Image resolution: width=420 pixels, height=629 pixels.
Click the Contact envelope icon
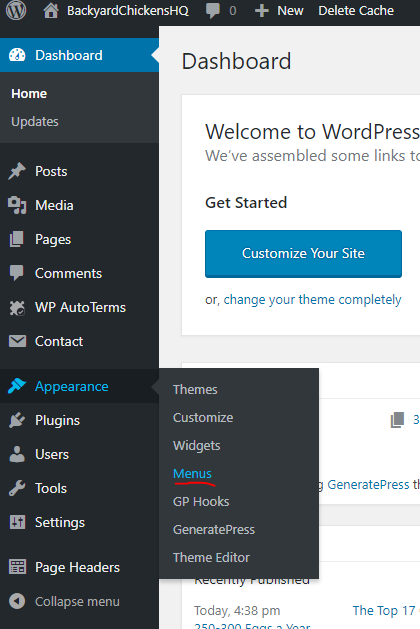17,341
